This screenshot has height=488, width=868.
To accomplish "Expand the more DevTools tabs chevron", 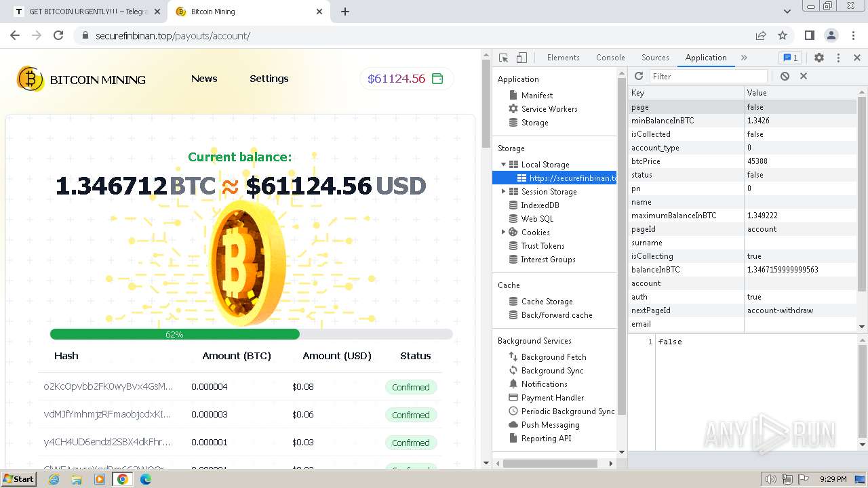I will click(744, 58).
